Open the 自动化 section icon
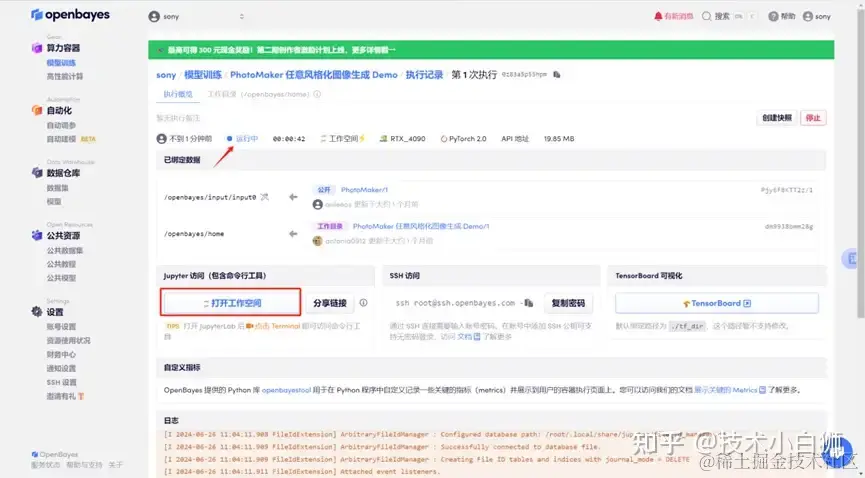The image size is (865, 478). coord(37,110)
